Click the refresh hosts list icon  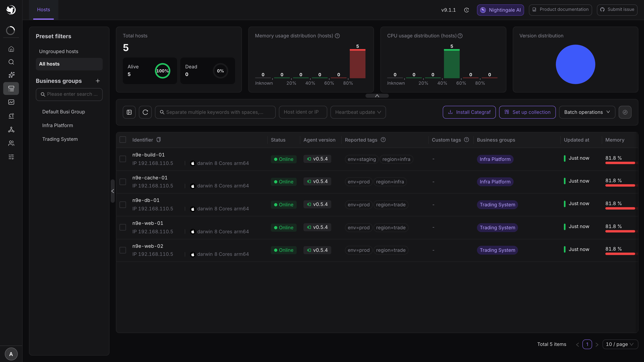coord(145,112)
